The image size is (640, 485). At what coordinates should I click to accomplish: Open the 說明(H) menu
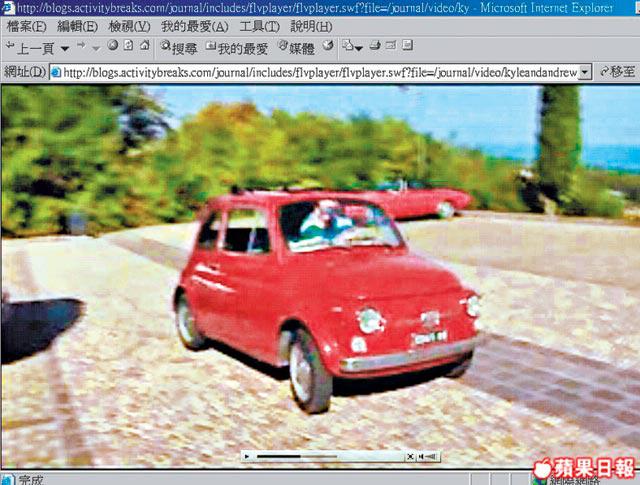(x=311, y=27)
